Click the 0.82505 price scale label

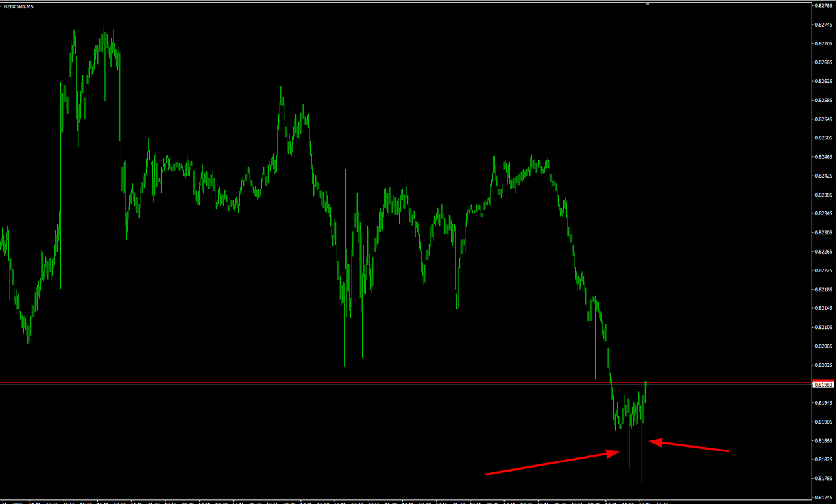click(823, 138)
